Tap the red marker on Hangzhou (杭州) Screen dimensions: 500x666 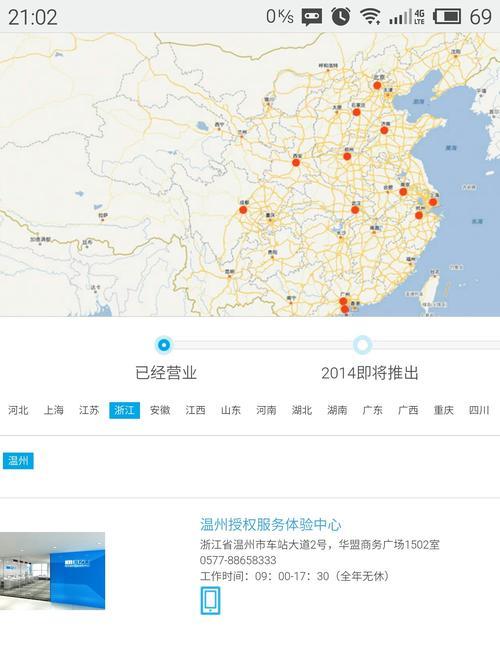pos(419,215)
